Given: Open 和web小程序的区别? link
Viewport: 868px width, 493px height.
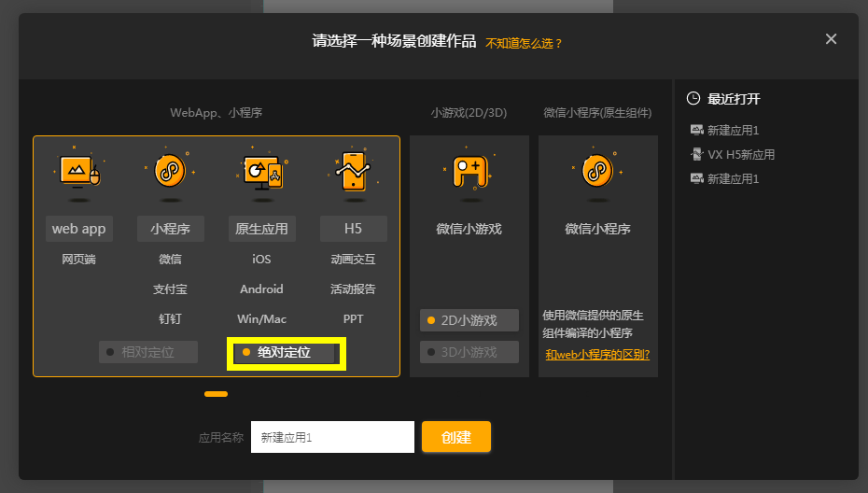Looking at the screenshot, I should click(597, 355).
